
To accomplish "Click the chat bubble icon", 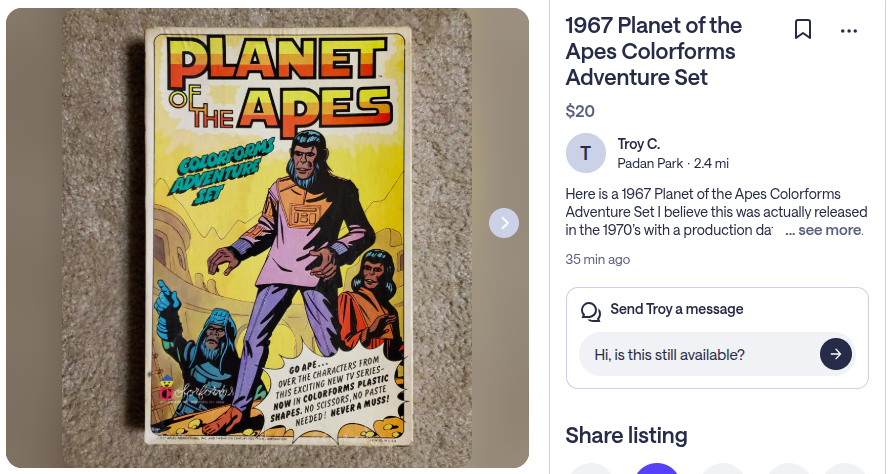I will pyautogui.click(x=591, y=311).
